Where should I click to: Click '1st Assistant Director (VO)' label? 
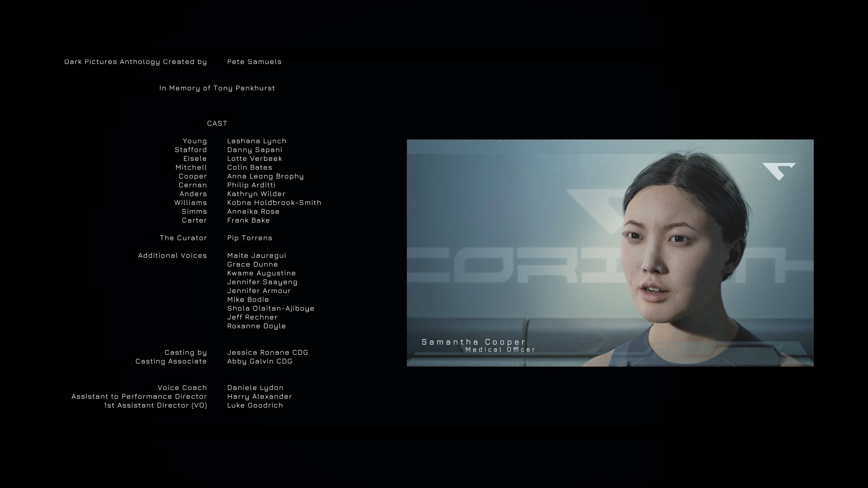[x=155, y=406]
